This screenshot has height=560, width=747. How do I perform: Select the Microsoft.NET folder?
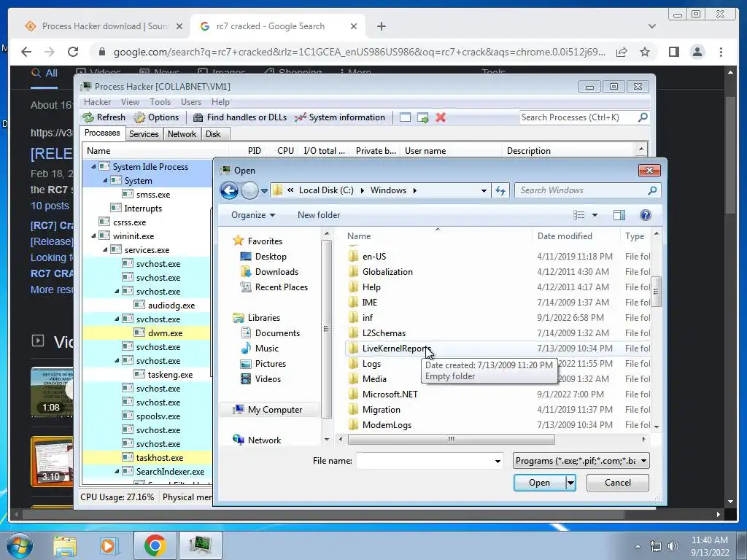coord(390,394)
